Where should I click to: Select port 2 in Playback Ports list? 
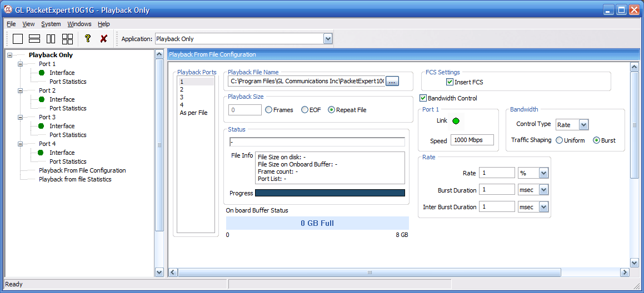(x=196, y=89)
